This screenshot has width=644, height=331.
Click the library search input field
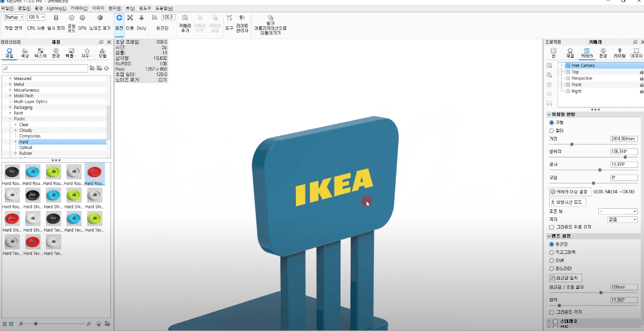pyautogui.click(x=45, y=68)
